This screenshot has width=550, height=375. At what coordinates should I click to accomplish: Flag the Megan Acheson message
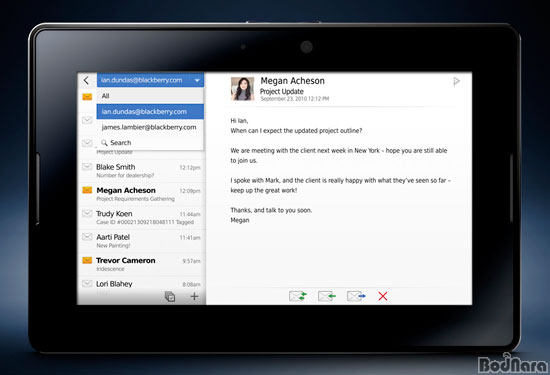(456, 82)
